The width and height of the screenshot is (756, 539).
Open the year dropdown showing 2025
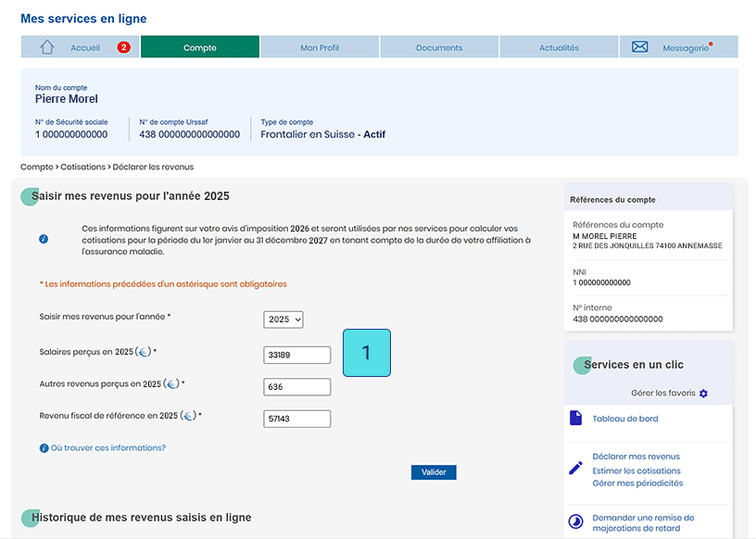tap(283, 320)
